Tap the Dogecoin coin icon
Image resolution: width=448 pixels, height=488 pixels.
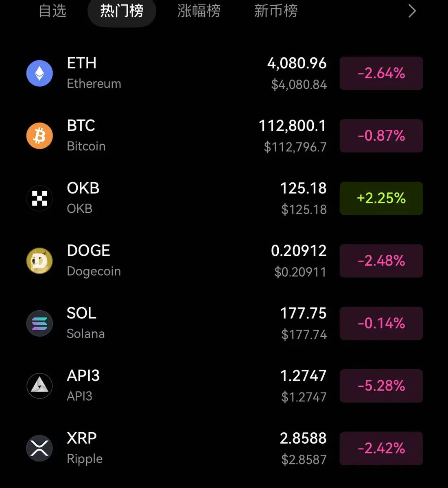coord(39,261)
